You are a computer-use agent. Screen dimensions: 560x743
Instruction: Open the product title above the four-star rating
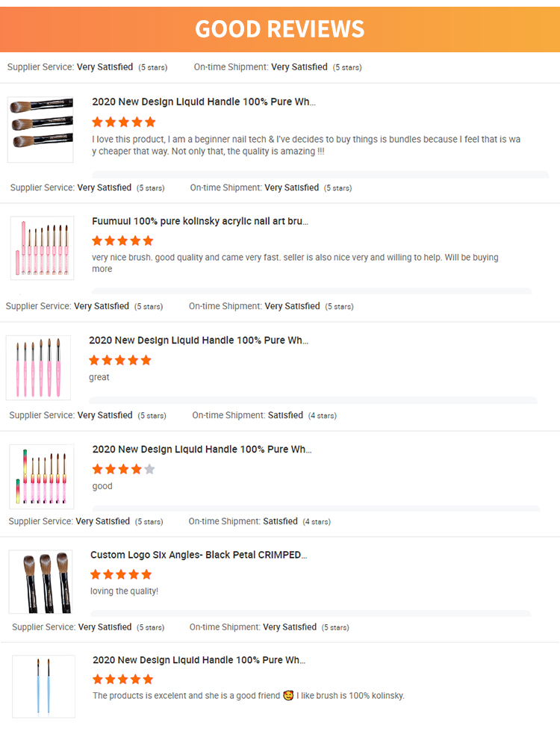pos(202,450)
